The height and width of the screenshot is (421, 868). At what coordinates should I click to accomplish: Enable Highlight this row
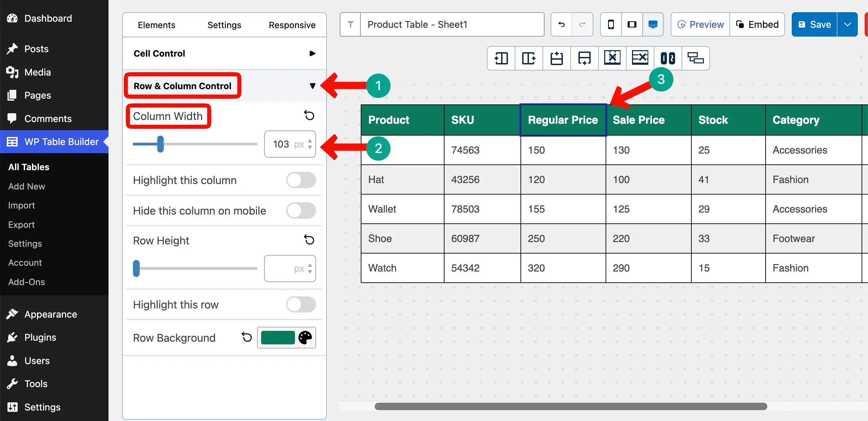301,304
